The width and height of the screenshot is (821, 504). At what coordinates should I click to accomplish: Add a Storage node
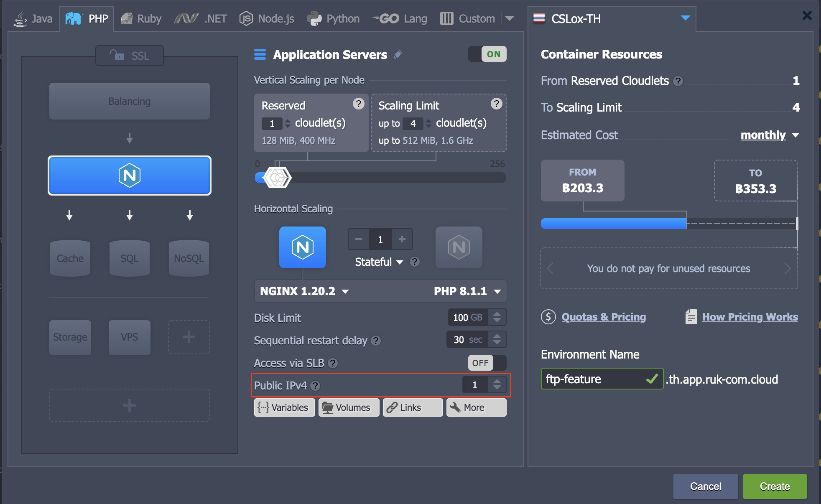click(x=70, y=337)
